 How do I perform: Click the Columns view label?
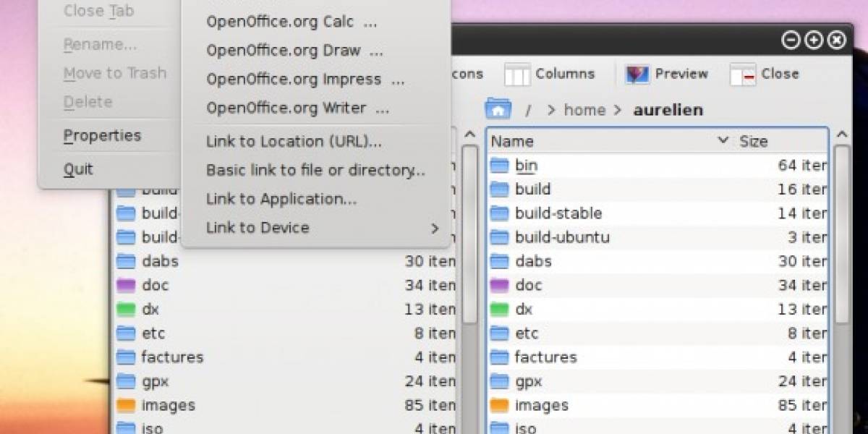coord(565,74)
